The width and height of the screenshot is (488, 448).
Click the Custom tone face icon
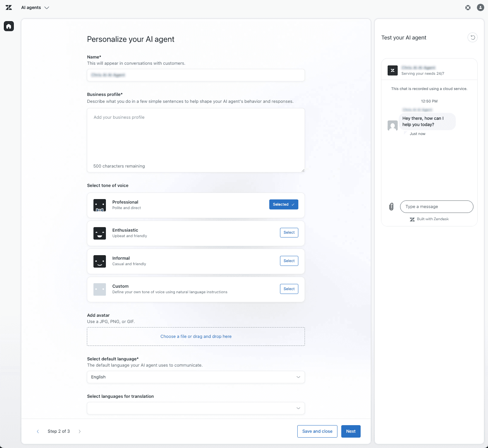coord(100,289)
